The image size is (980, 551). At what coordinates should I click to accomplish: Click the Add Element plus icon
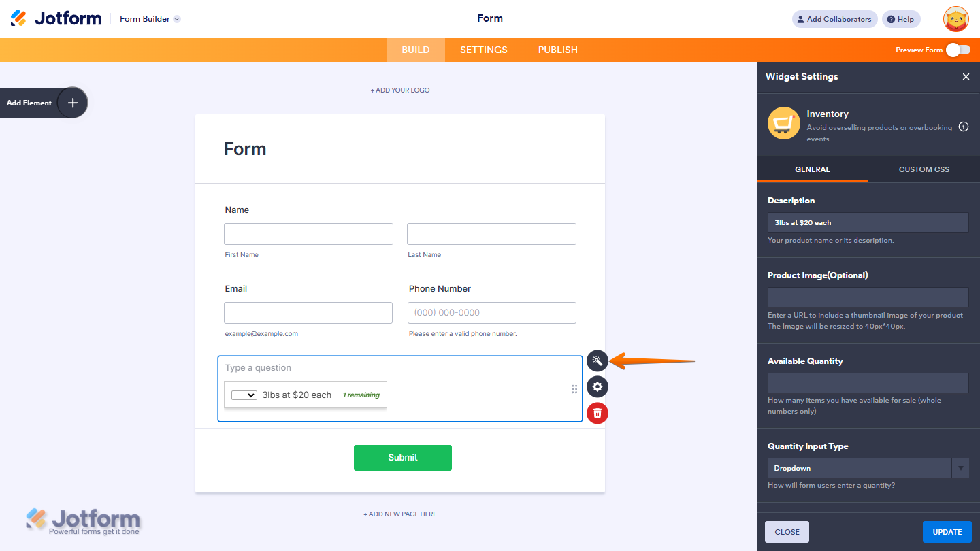pyautogui.click(x=72, y=102)
